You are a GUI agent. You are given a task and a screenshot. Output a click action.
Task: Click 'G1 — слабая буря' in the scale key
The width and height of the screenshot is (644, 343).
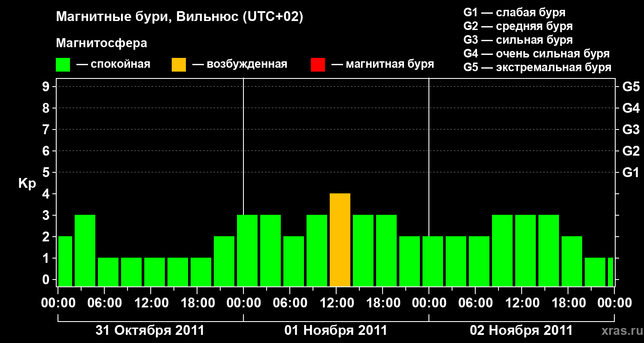pos(514,12)
